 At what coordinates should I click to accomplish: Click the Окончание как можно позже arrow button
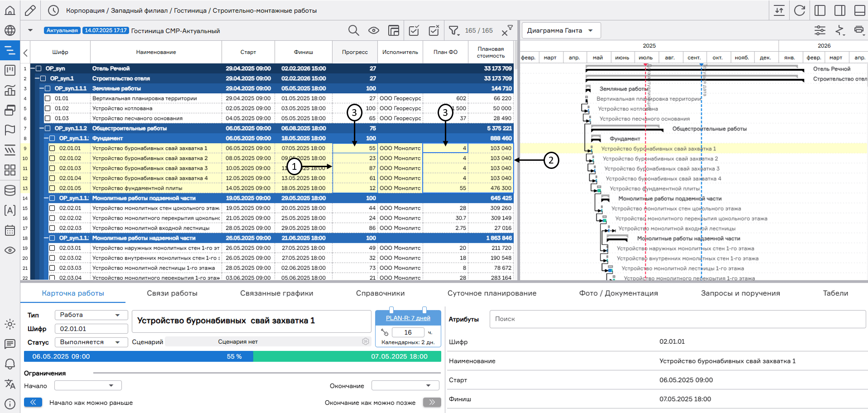click(432, 402)
